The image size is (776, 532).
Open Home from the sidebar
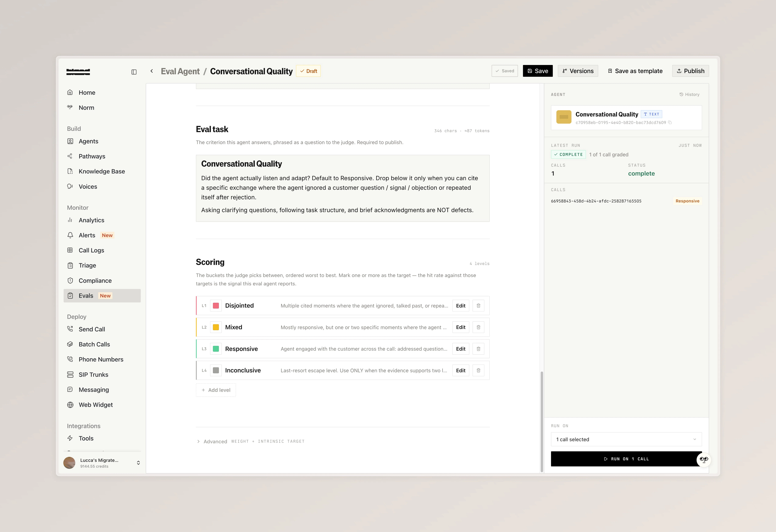(x=102, y=93)
